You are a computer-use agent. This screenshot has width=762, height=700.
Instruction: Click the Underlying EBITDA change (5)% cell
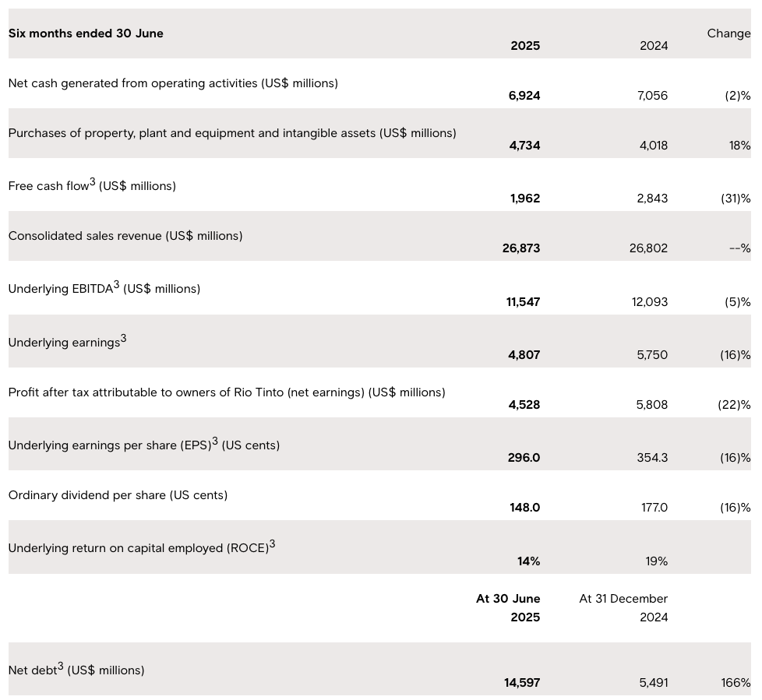[x=735, y=302]
